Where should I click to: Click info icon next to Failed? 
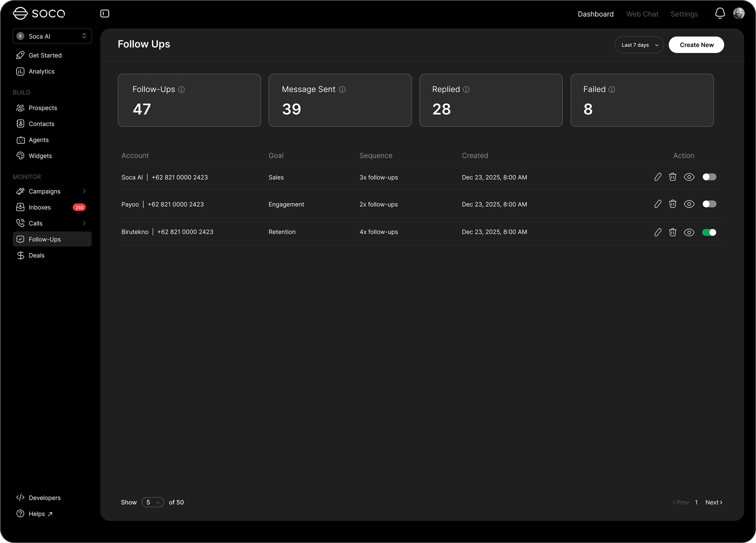(612, 89)
